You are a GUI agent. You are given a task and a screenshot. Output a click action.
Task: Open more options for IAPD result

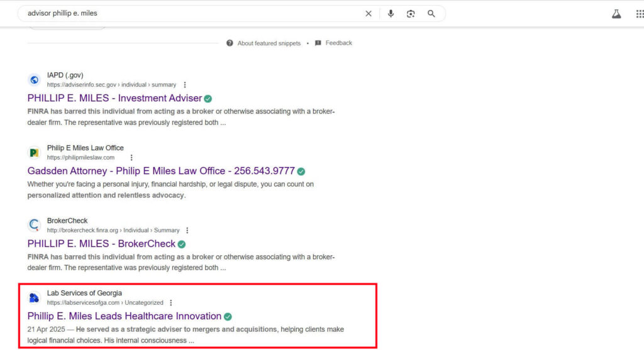(x=185, y=85)
